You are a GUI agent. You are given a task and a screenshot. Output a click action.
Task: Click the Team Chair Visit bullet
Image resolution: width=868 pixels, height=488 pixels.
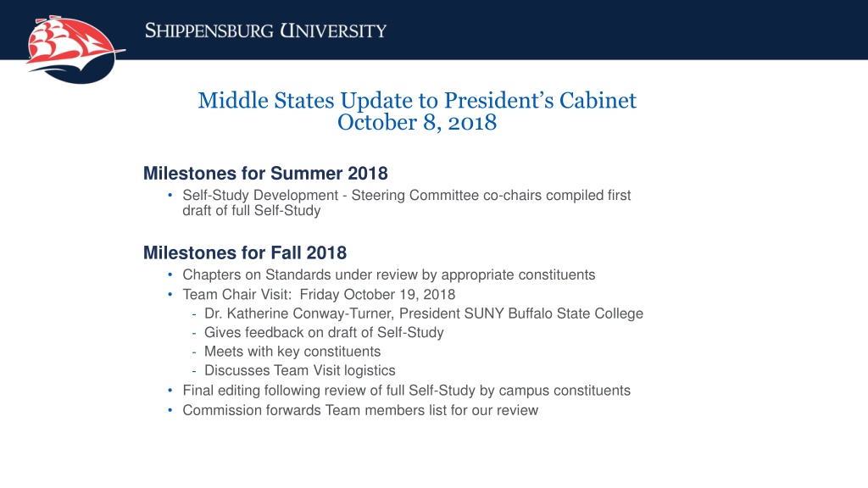point(319,294)
